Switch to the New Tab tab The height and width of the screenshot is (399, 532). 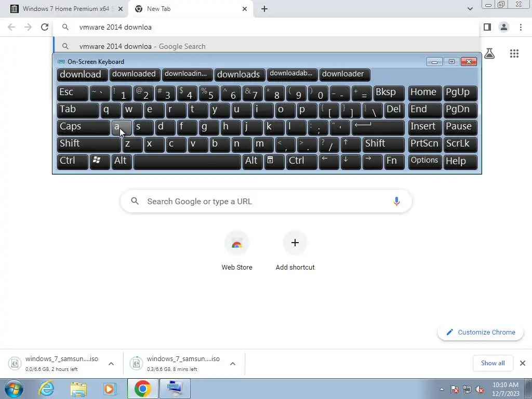pyautogui.click(x=191, y=9)
